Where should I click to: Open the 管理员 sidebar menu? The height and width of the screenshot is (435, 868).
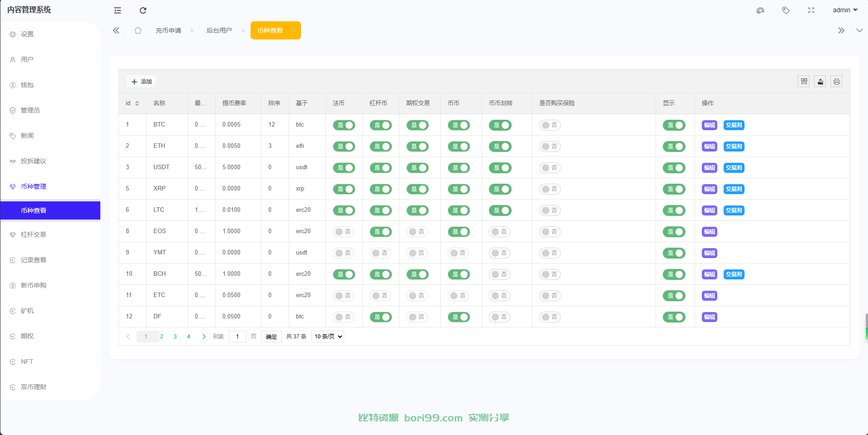pos(50,110)
